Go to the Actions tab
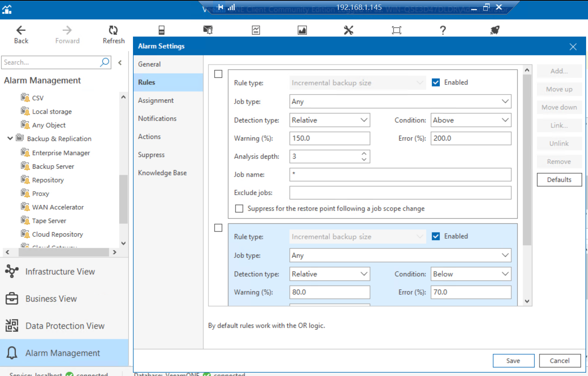 click(x=168, y=137)
